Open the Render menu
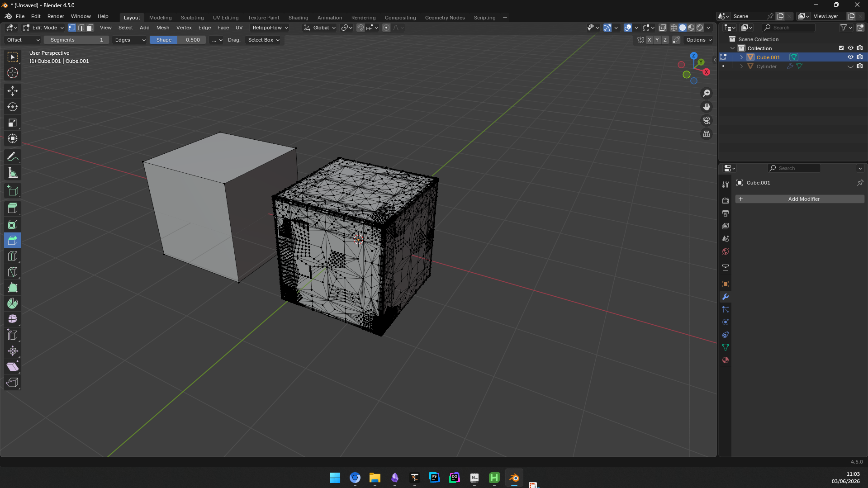Image resolution: width=868 pixels, height=488 pixels. tap(56, 16)
